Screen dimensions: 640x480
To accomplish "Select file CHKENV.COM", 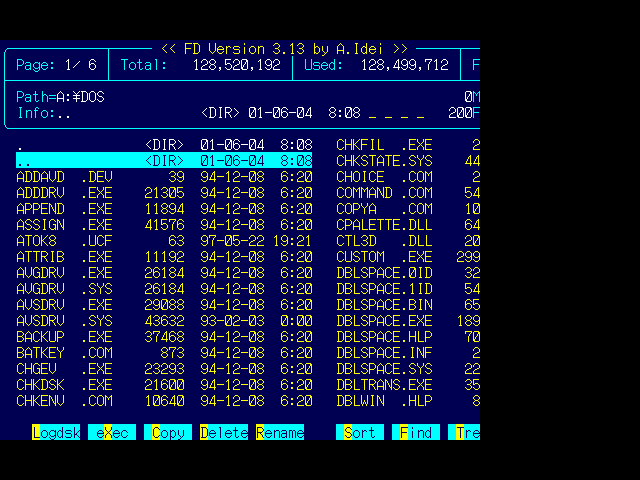I will pos(164,400).
